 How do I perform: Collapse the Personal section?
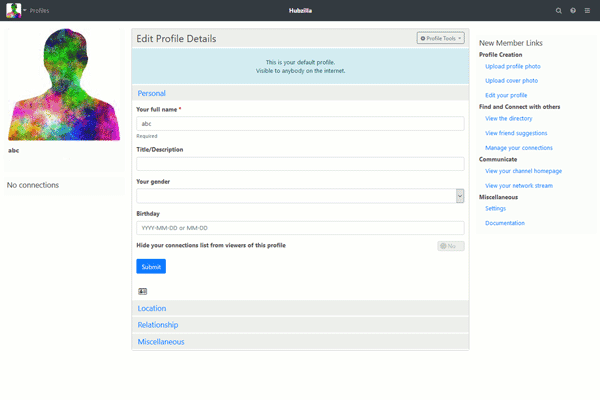[152, 93]
